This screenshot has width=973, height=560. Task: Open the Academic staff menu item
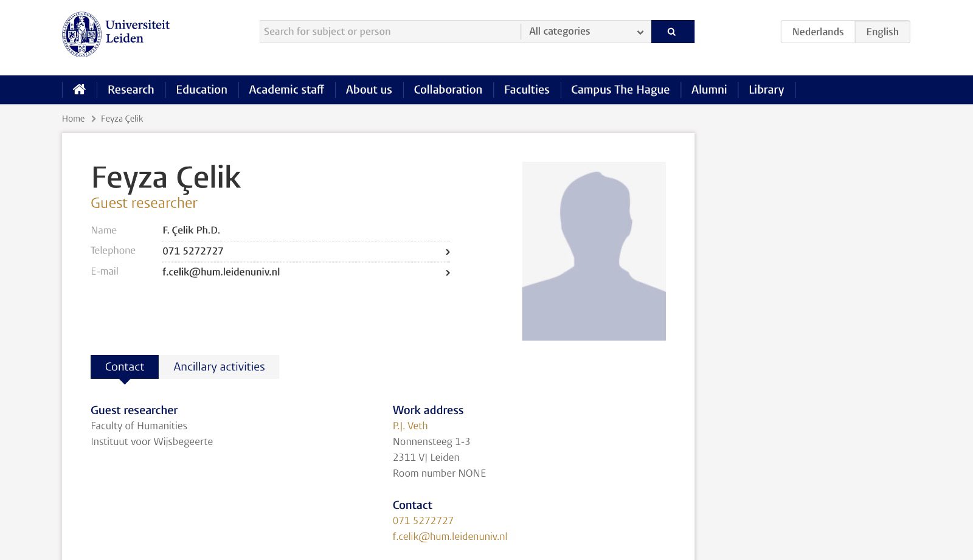(286, 90)
